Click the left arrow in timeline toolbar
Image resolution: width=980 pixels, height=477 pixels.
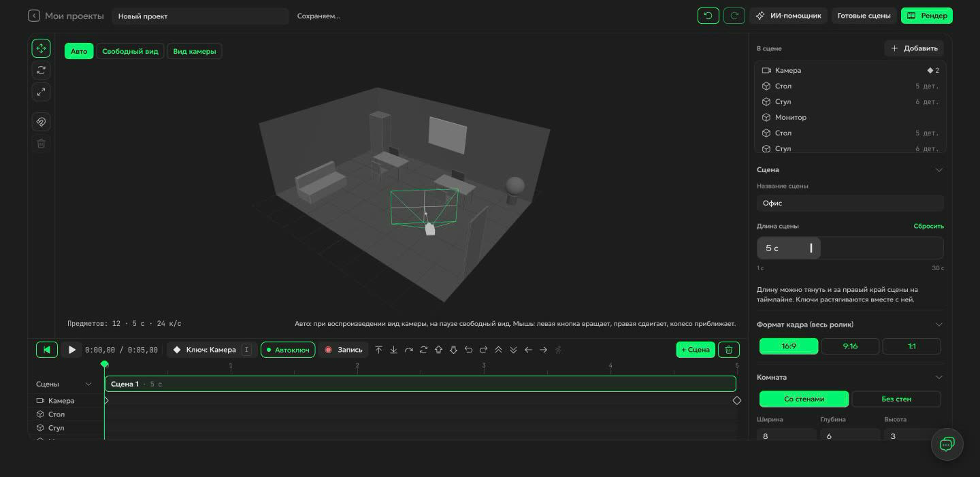click(x=528, y=350)
